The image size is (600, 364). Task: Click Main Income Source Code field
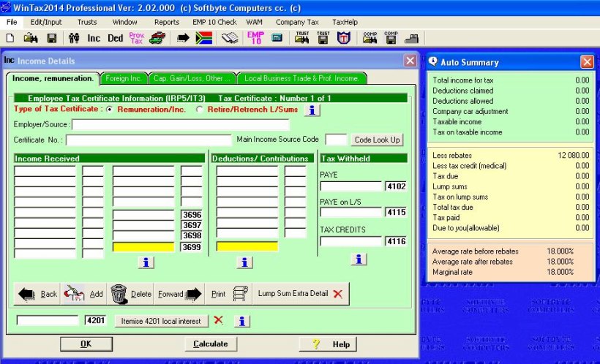[336, 140]
